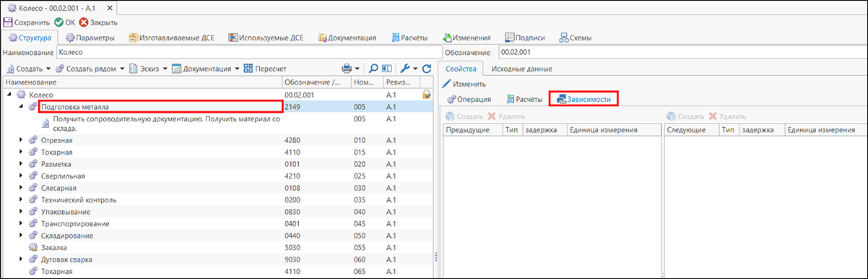
Task: Expand the Транспортирование operation
Action: click(x=21, y=223)
